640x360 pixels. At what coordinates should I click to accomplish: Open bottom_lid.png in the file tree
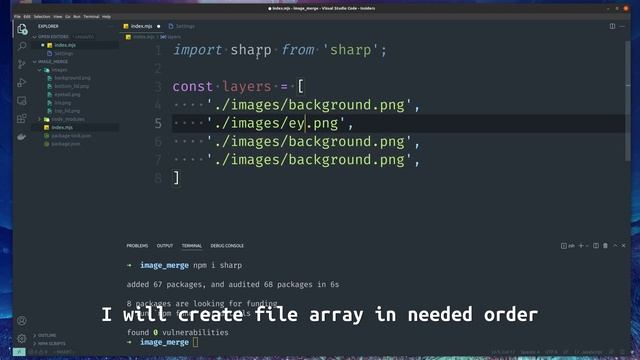(71, 86)
